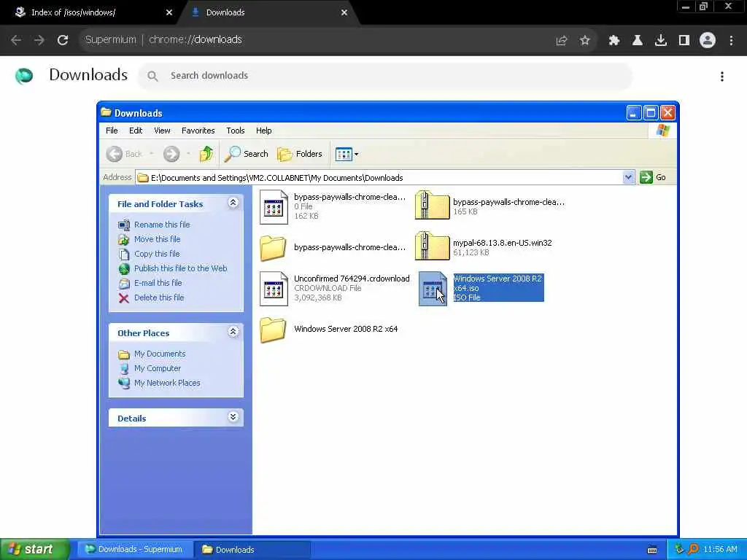The width and height of the screenshot is (747, 560).
Task: Switch to Downloads - Supermium taskbar button
Action: 135,550
